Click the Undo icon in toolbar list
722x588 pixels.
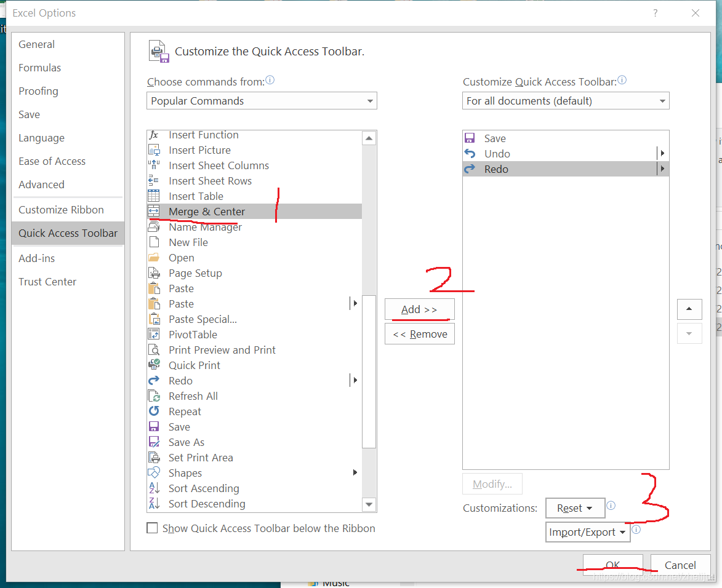click(x=470, y=153)
